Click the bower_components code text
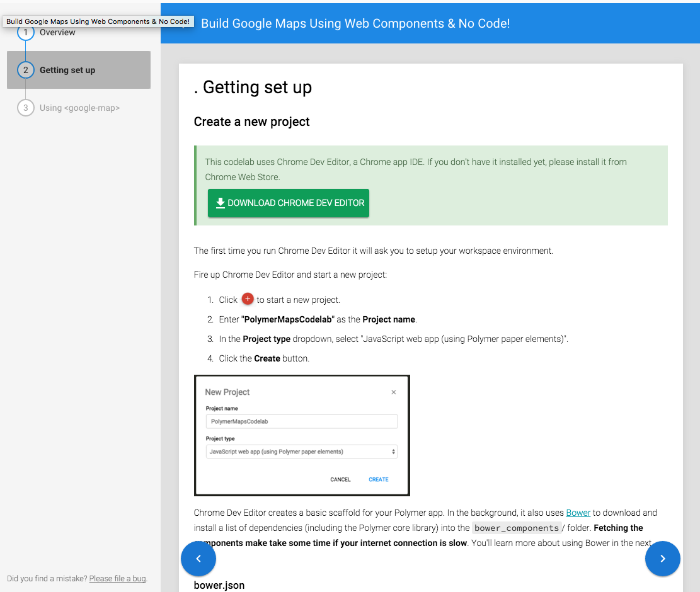This screenshot has width=700, height=592. (x=517, y=528)
